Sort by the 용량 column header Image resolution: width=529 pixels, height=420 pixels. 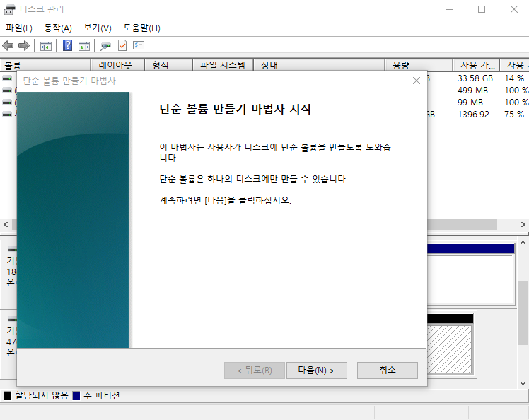[419, 65]
